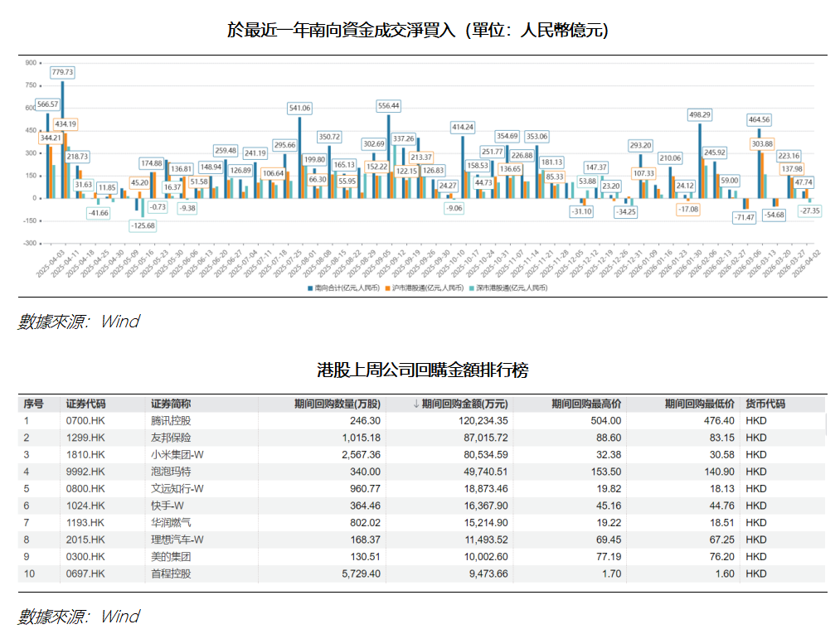Viewport: 840px width, 634px height.
Task: Select the -125.68 data label
Action: click(x=143, y=226)
